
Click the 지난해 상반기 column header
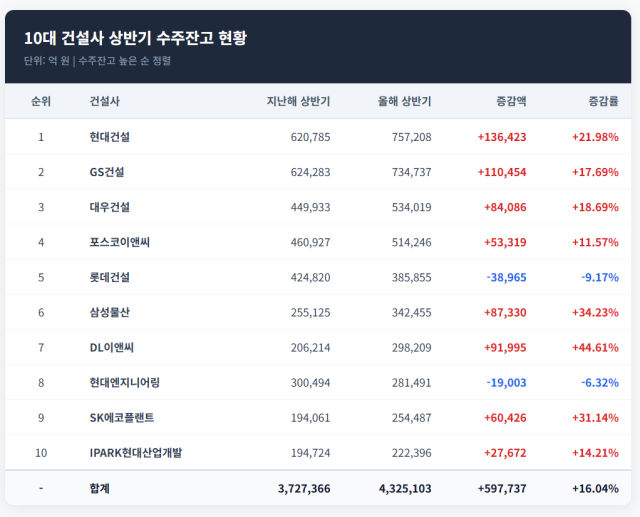tap(298, 101)
